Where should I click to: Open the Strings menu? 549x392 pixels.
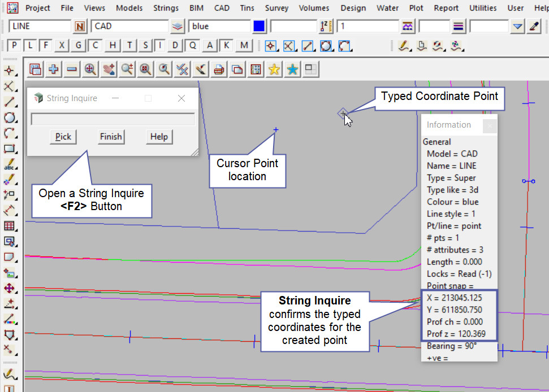point(166,8)
